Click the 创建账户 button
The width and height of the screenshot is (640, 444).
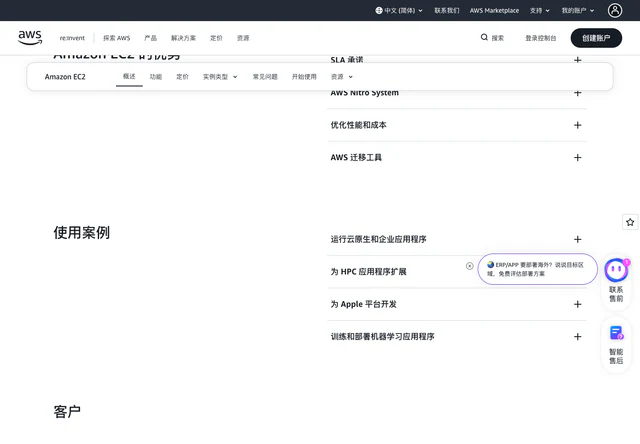[596, 38]
